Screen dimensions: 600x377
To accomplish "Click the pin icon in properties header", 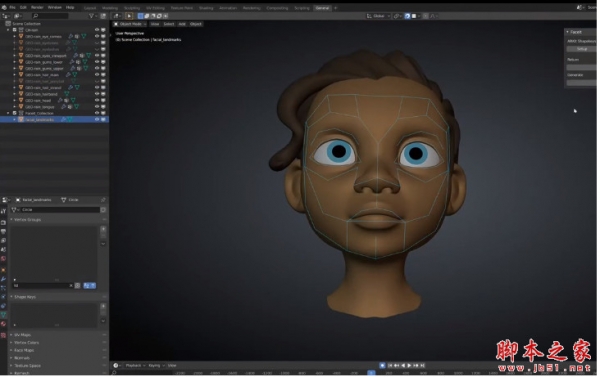I will point(103,200).
